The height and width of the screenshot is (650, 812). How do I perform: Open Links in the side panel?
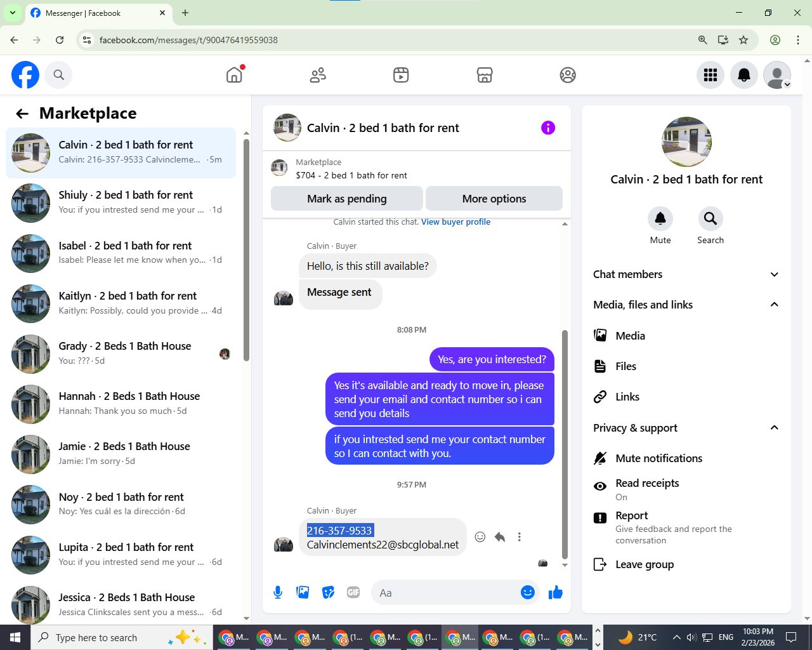point(686,397)
